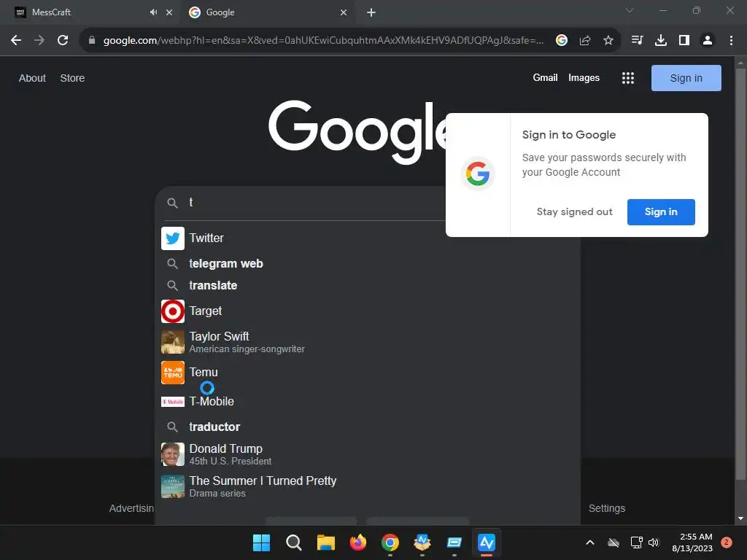Choose the Temu suggestion

pyautogui.click(x=368, y=373)
